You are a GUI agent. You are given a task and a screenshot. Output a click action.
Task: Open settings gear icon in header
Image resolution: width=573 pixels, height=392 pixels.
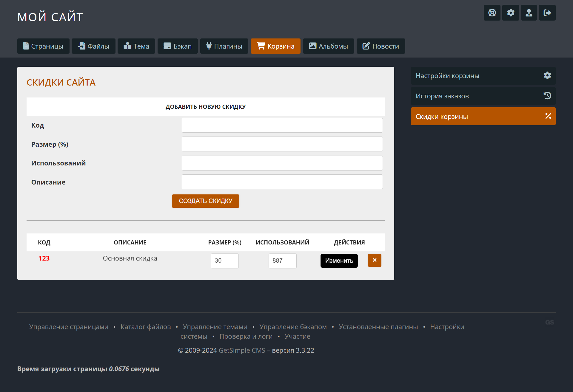coord(511,13)
